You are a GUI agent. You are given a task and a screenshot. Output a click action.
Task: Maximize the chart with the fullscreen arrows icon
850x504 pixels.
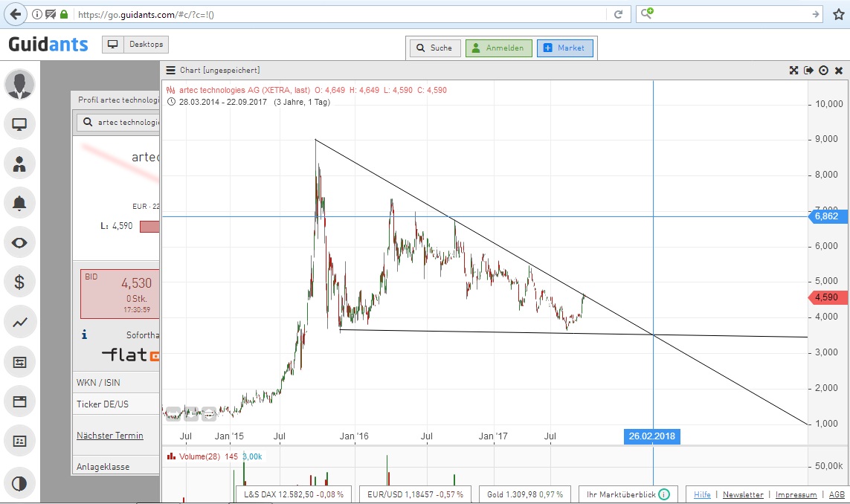tap(793, 71)
